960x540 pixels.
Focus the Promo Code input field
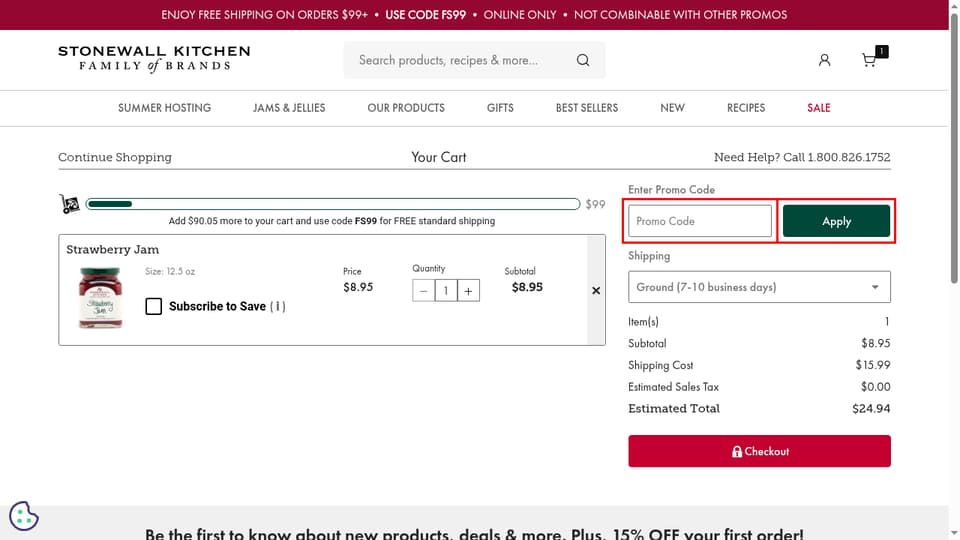(700, 221)
